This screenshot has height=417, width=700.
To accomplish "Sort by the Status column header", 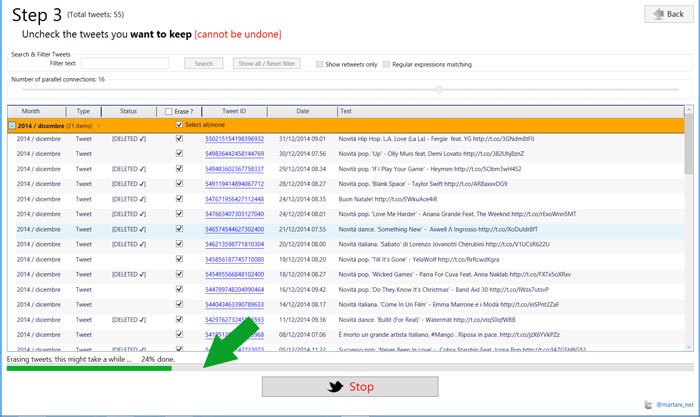I will click(129, 111).
